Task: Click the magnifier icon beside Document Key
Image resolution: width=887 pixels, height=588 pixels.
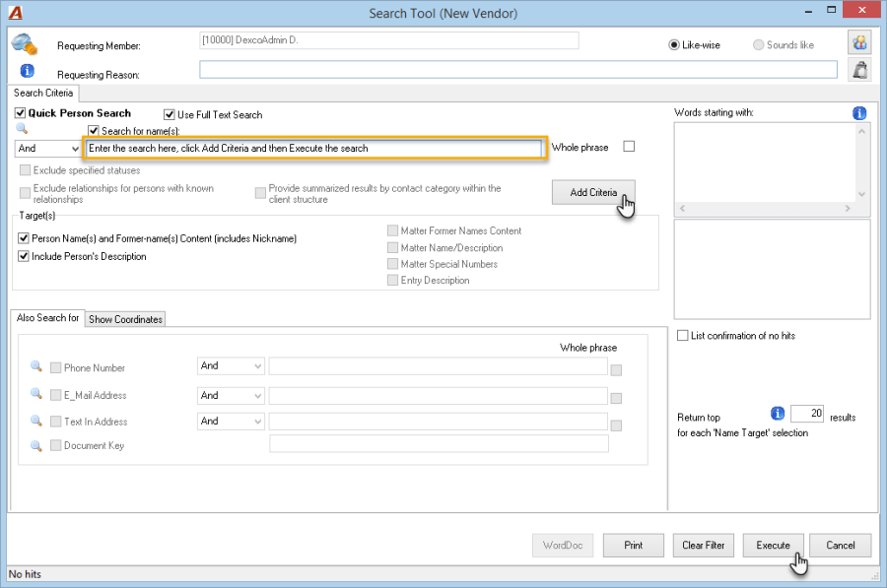Action: click(x=36, y=445)
